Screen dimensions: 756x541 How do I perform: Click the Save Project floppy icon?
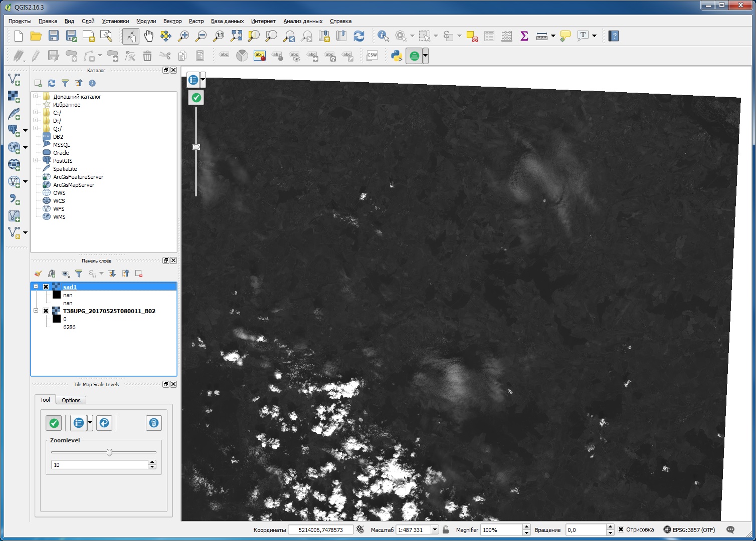(54, 36)
